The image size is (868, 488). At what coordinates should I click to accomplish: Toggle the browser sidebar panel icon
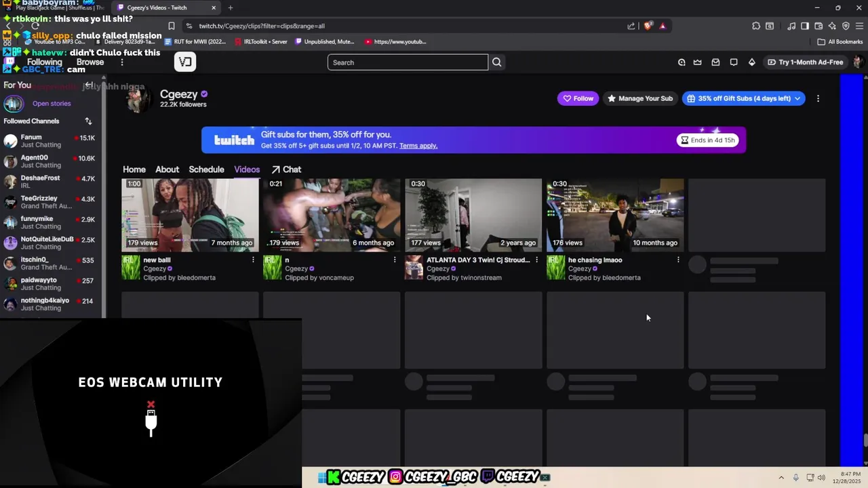[x=805, y=26]
